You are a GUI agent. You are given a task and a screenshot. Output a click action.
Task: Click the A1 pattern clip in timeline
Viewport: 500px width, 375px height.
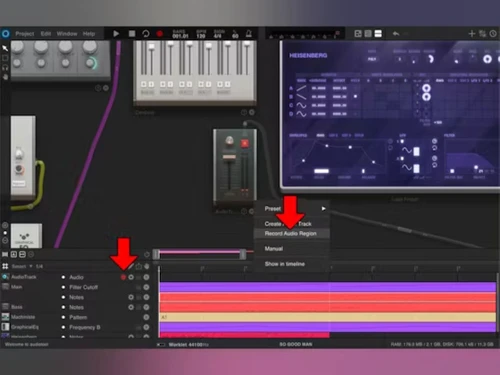point(328,317)
